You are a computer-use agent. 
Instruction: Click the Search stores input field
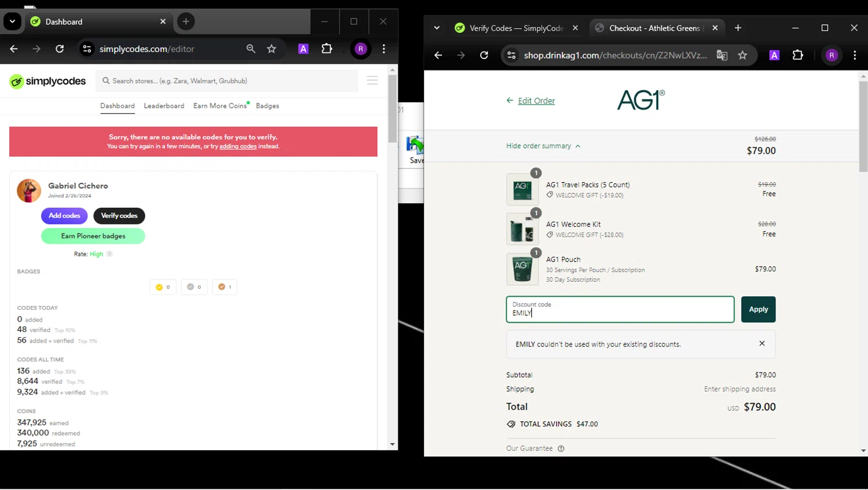click(231, 81)
